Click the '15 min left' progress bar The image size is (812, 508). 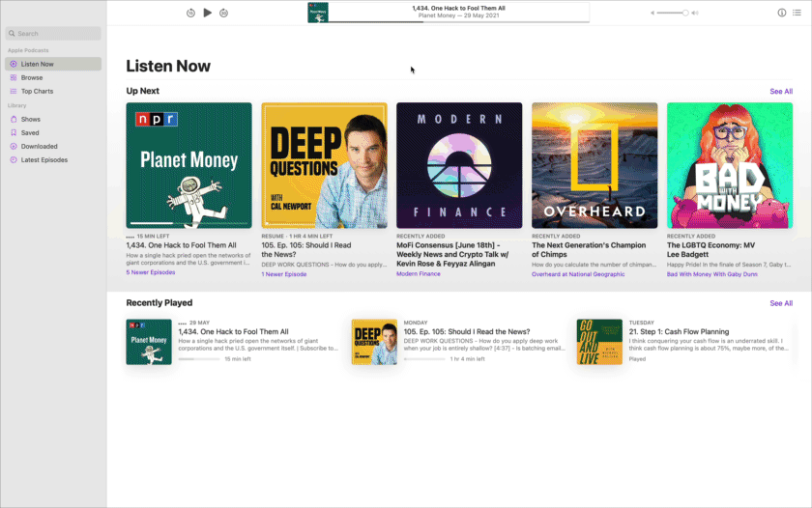pyautogui.click(x=199, y=359)
